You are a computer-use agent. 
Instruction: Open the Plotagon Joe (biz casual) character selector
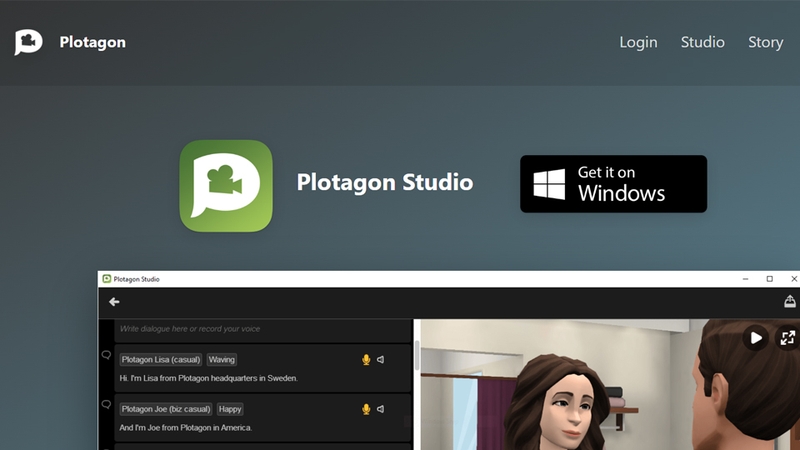[166, 409]
